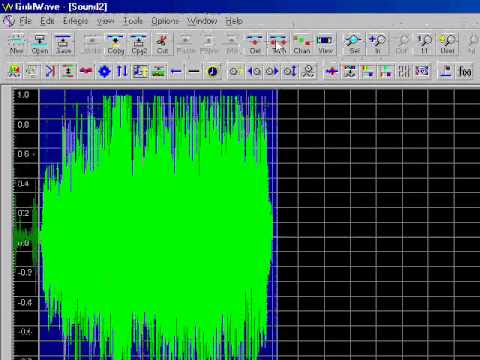Open the Tools menu
Image resolution: width=480 pixels, height=360 pixels.
(x=133, y=21)
